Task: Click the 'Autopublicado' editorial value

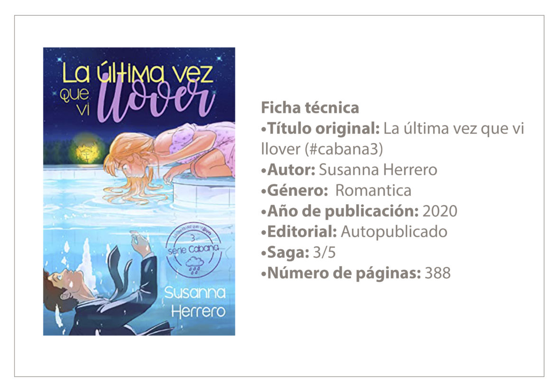Action: [394, 232]
